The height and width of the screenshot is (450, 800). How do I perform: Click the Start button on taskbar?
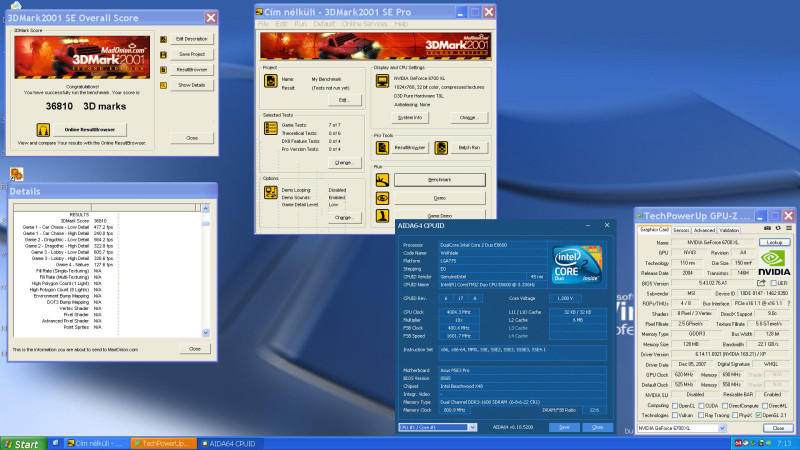pos(21,444)
